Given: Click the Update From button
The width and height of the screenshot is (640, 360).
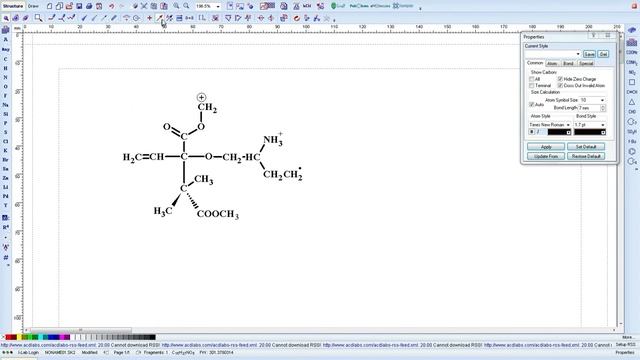Looking at the screenshot, I should (546, 156).
